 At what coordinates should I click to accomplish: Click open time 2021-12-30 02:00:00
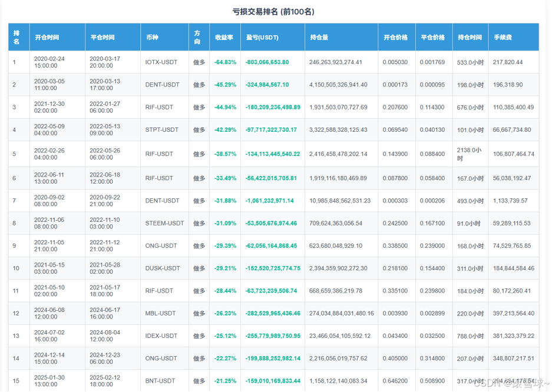click(49, 107)
